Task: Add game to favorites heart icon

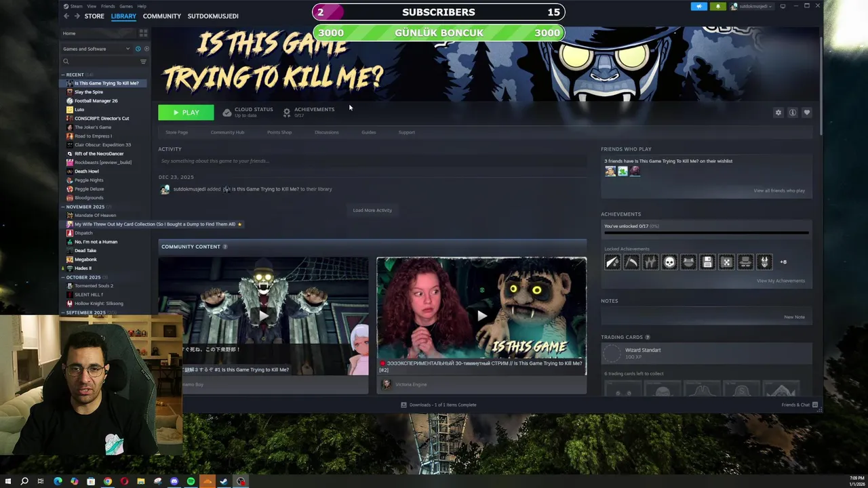Action: click(x=806, y=113)
